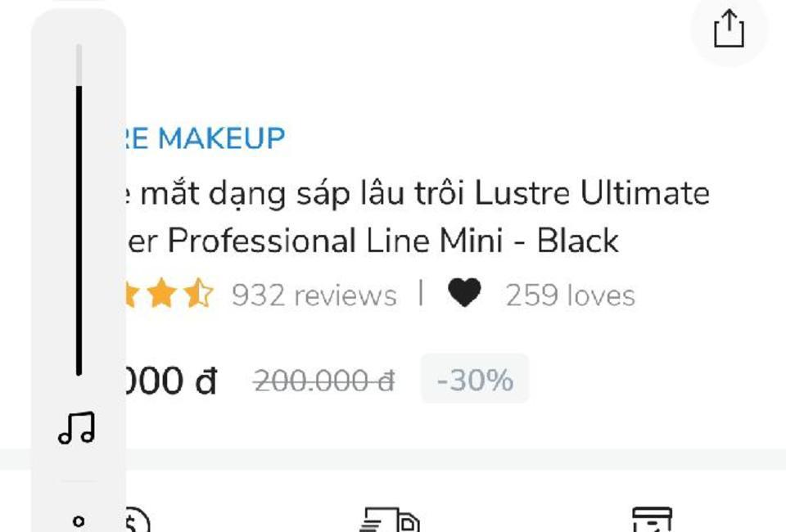
Task: Tap the crossed-out 200.000 đ price
Action: pos(324,381)
